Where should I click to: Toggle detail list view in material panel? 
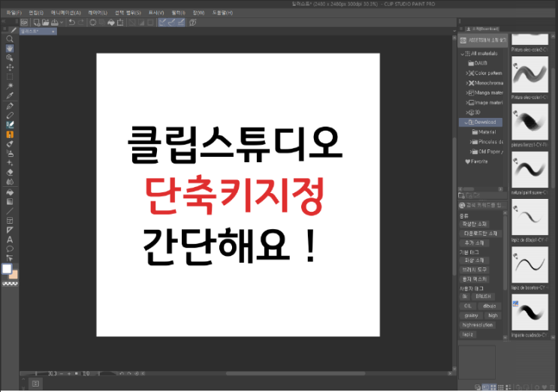click(x=508, y=387)
